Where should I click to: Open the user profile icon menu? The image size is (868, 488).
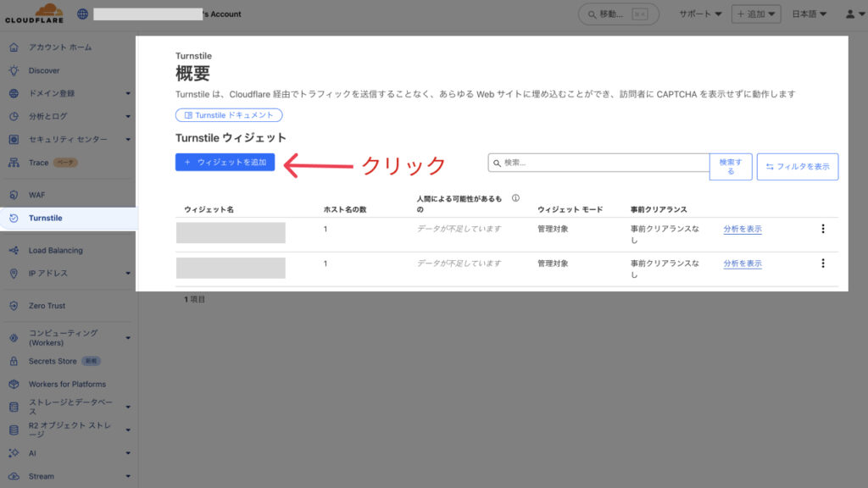pyautogui.click(x=854, y=14)
